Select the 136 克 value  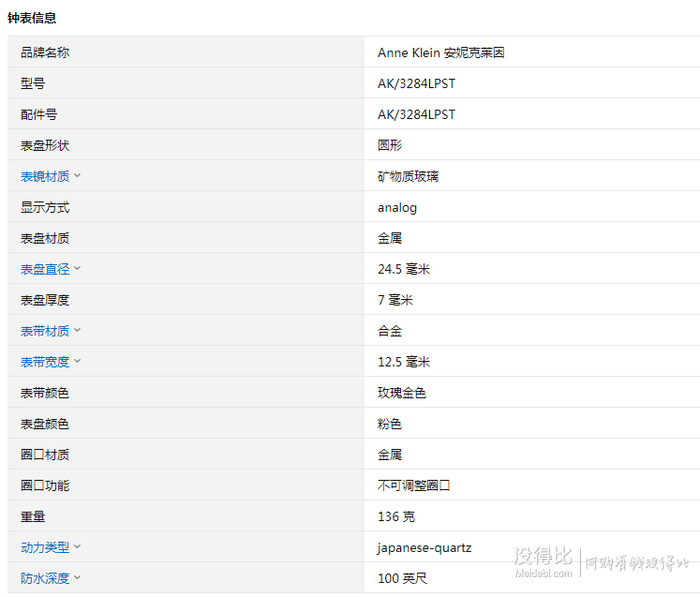tap(396, 517)
